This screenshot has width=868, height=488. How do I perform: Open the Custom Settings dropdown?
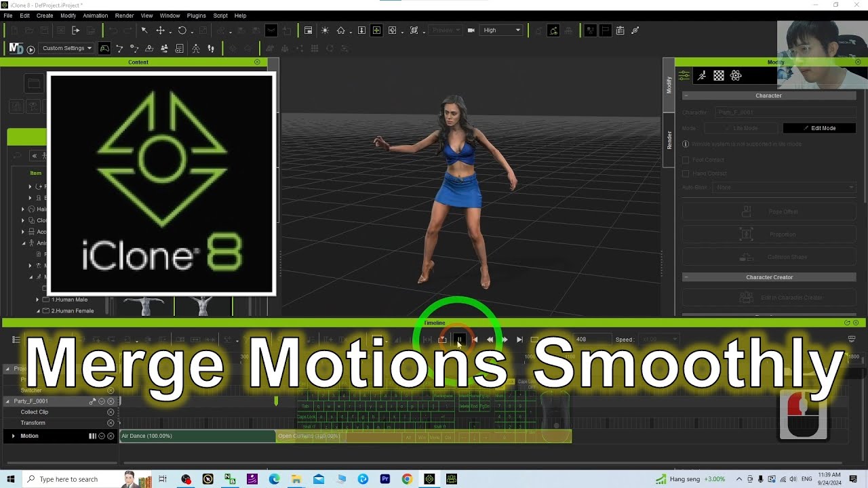(66, 48)
